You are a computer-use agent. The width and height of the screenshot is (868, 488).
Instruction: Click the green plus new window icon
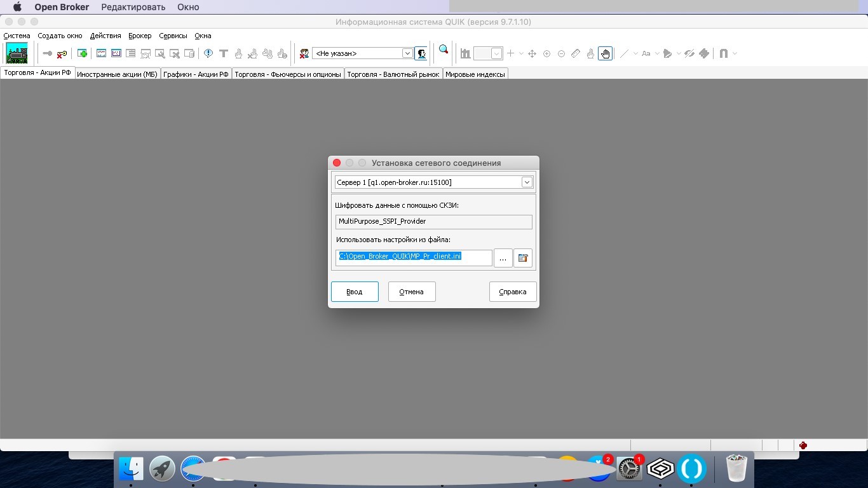(82, 53)
